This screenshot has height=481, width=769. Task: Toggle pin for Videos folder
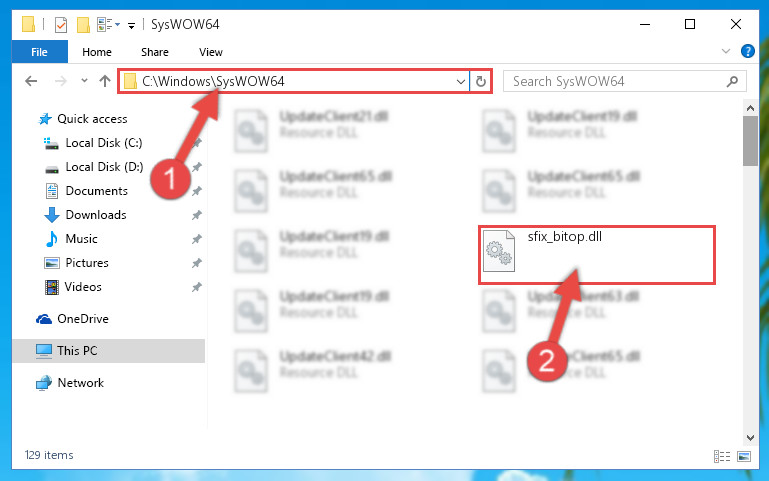(197, 287)
